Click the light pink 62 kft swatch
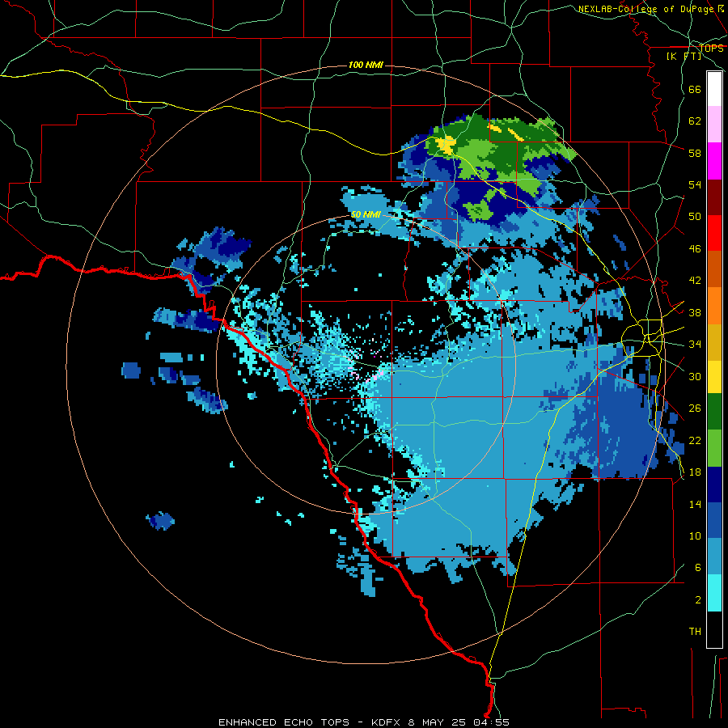 (714, 125)
